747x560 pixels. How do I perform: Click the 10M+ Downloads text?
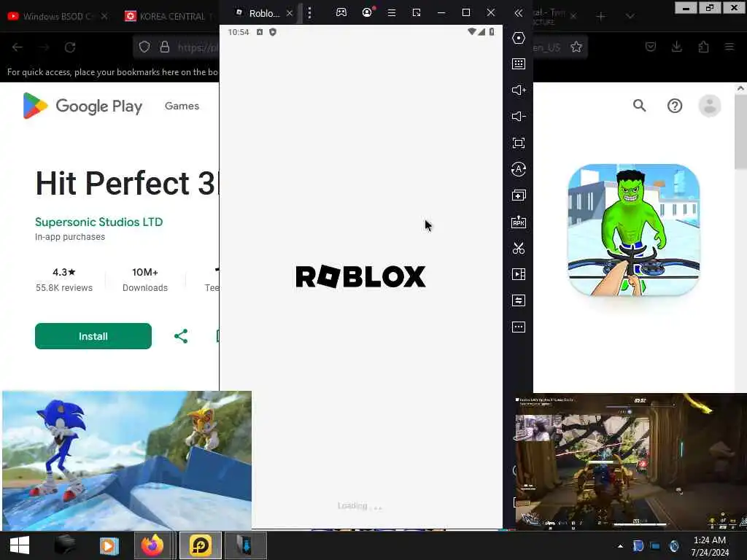(145, 279)
